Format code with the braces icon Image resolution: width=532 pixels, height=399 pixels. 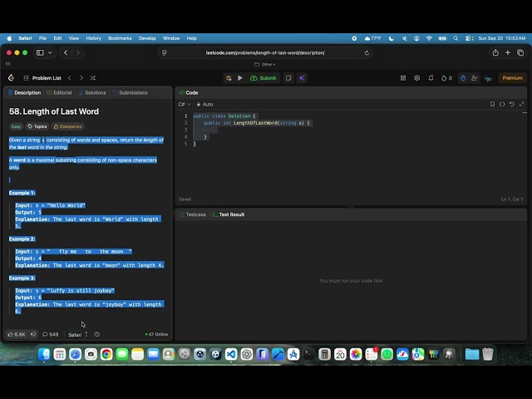(502, 104)
